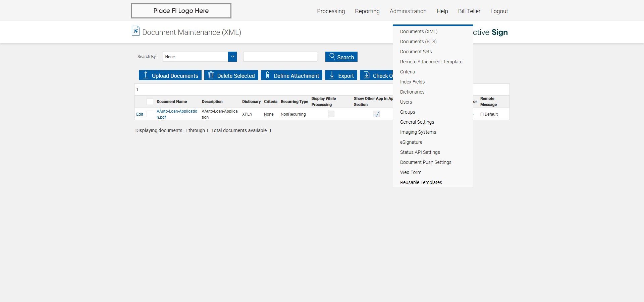Open the AAuto-Loan-Application.pdf document link

pos(177,114)
